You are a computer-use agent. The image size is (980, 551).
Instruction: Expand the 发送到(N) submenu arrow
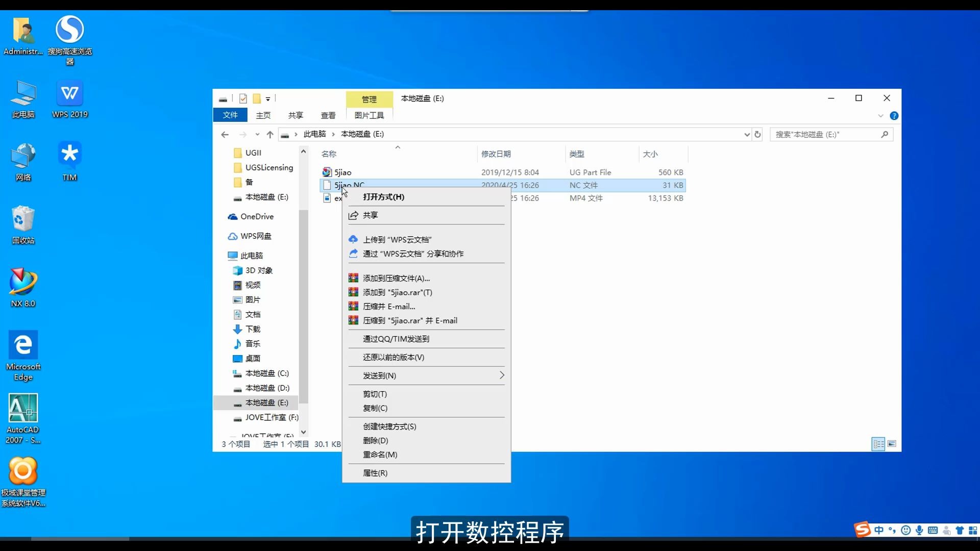coord(502,375)
